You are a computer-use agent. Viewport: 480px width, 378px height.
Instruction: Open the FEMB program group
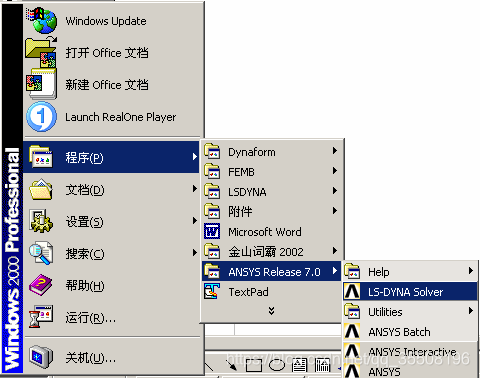pos(271,172)
